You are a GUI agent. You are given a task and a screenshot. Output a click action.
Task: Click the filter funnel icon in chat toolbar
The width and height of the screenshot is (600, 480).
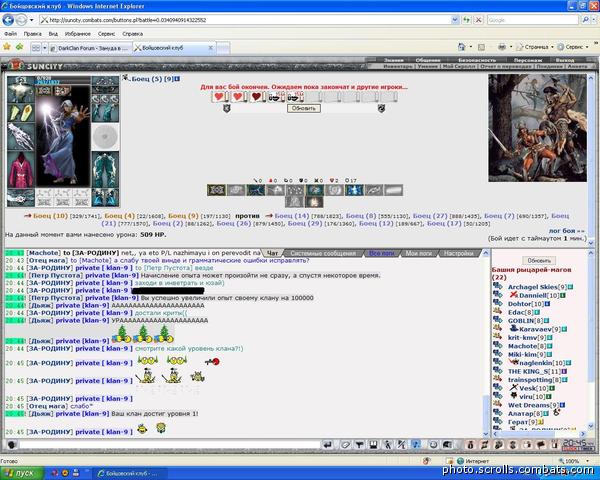point(359,445)
